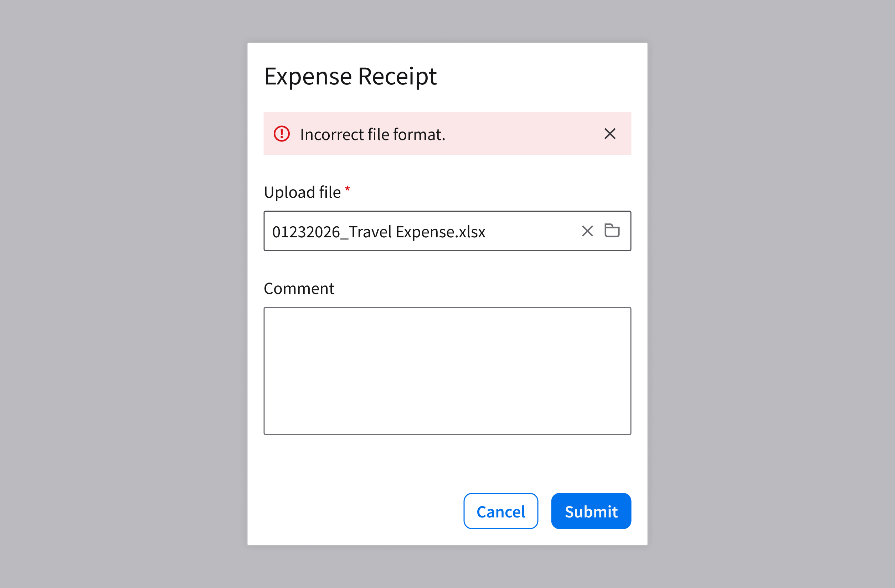The height and width of the screenshot is (588, 895).
Task: Click the red required asterisk
Action: pyautogui.click(x=348, y=189)
